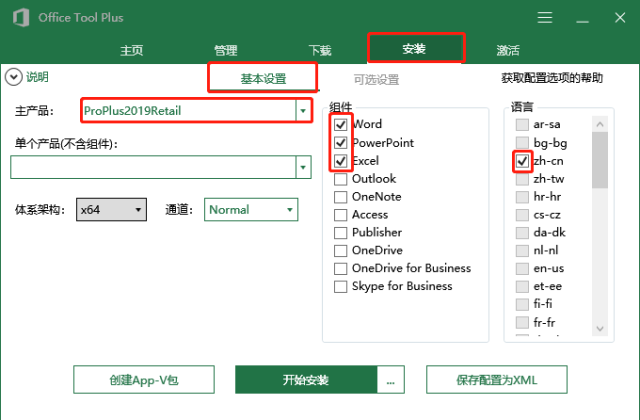Open the 通道 Normal dropdown
640x420 pixels.
tap(251, 210)
